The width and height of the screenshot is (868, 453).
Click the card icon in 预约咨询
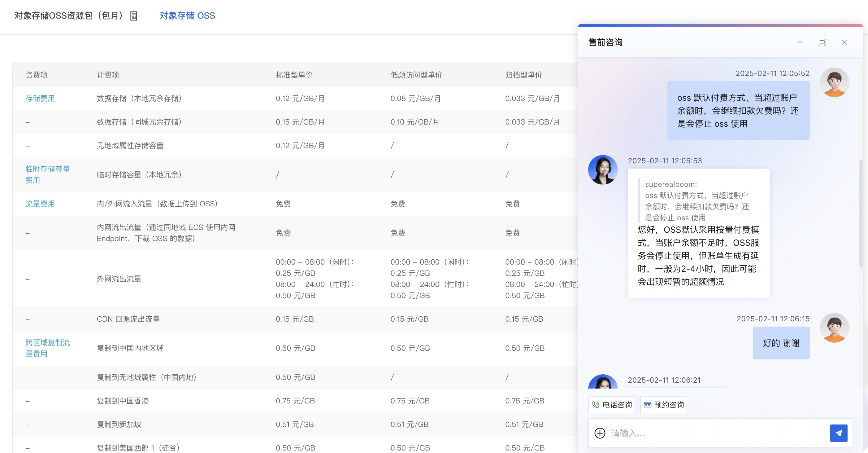(647, 404)
